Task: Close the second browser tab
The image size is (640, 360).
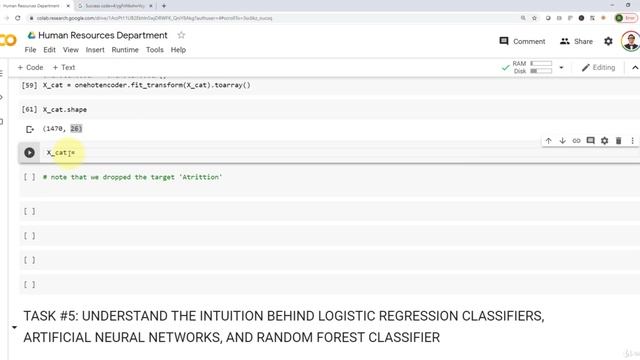Action: pyautogui.click(x=151, y=6)
